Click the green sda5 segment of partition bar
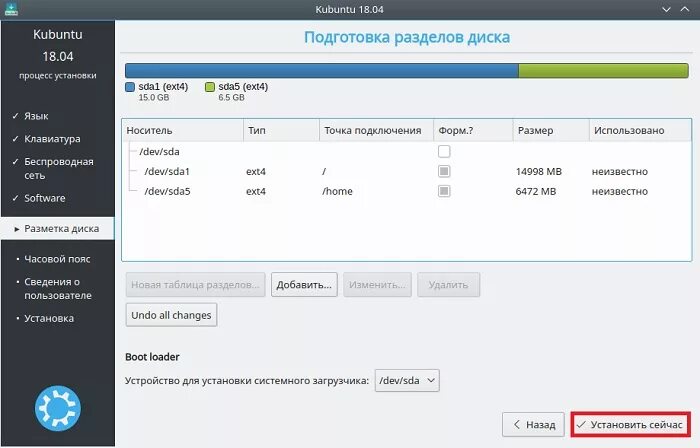 [x=603, y=71]
